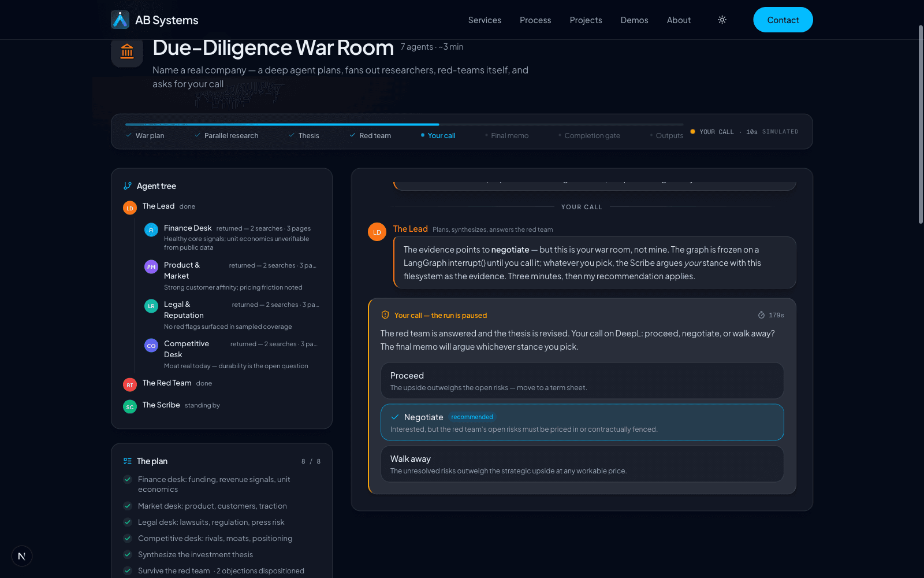Screen dimensions: 924x578
Task: Click the stopwatch timer icon at 179s
Action: (761, 315)
